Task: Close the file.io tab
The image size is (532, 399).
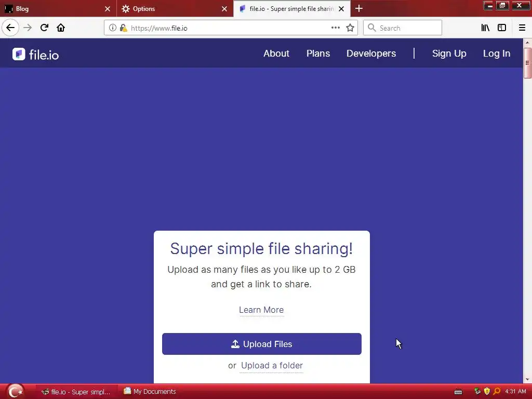Action: (341, 9)
